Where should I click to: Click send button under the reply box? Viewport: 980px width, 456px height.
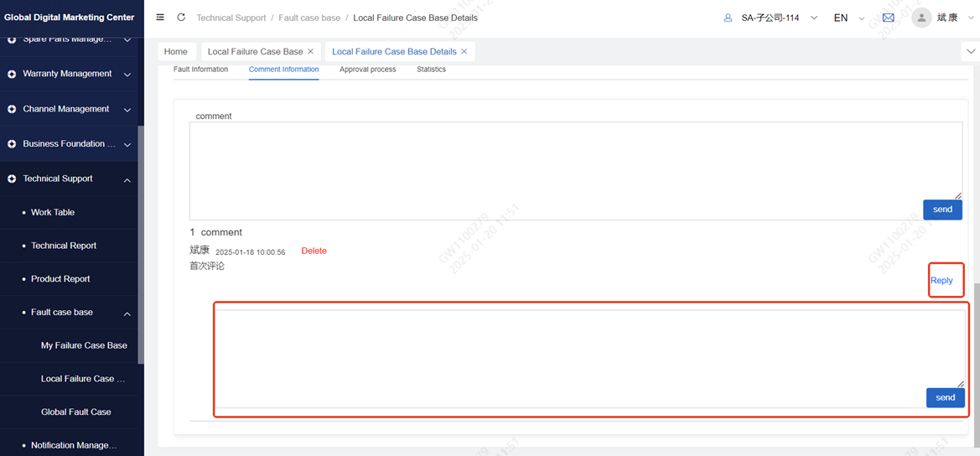(945, 397)
